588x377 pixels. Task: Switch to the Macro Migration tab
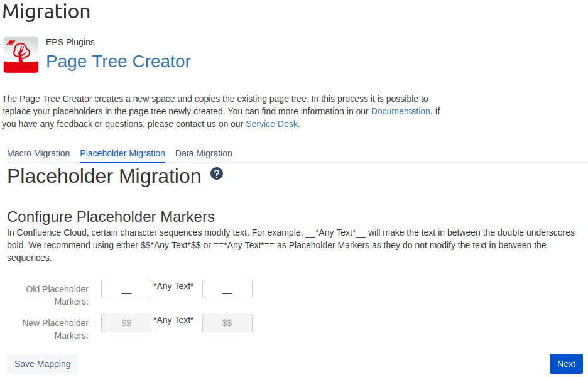(38, 153)
